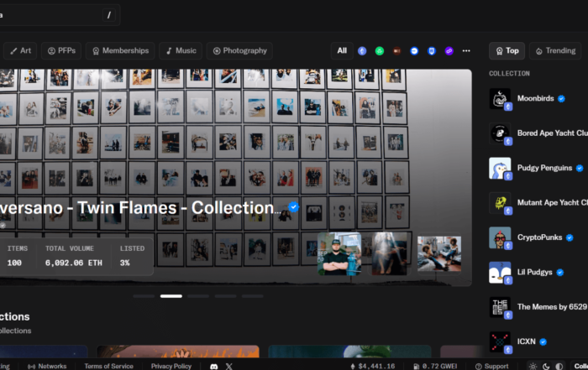588x370 pixels.
Task: Open the Privacy Policy link
Action: 171,366
